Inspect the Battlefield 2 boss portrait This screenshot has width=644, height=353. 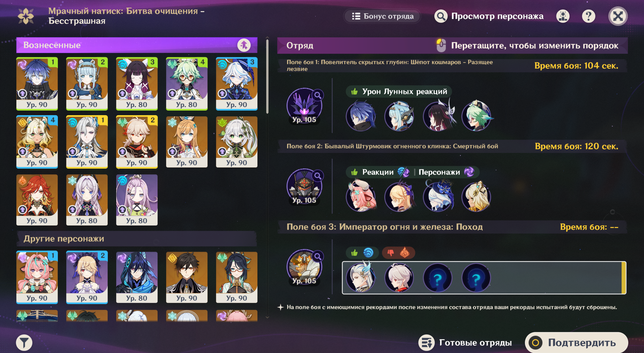click(x=305, y=186)
